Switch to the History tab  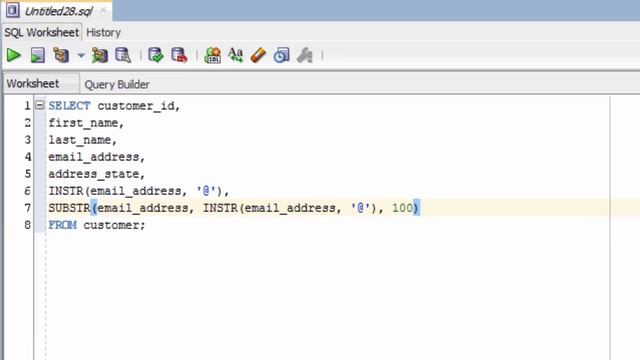[104, 32]
